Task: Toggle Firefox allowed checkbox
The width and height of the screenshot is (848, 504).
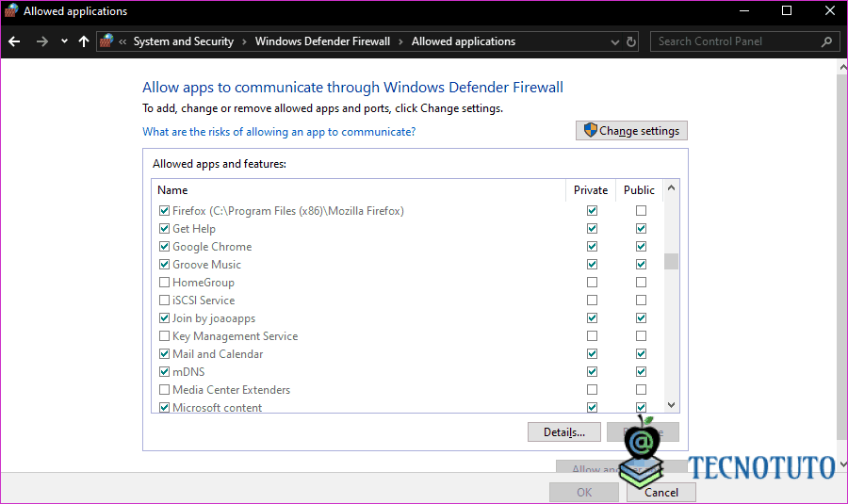Action: click(164, 211)
